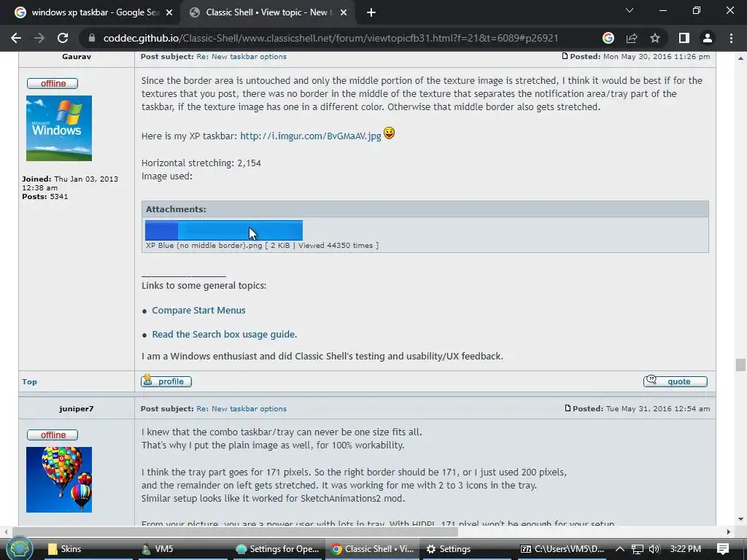Share this page using the share icon
This screenshot has height=560, width=747.
(632, 38)
